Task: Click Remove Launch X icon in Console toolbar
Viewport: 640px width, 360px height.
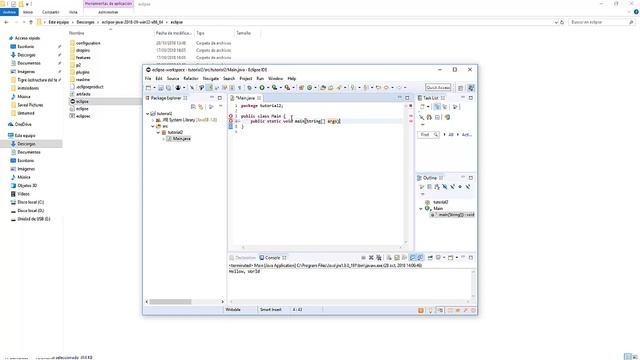Action: tap(371, 258)
